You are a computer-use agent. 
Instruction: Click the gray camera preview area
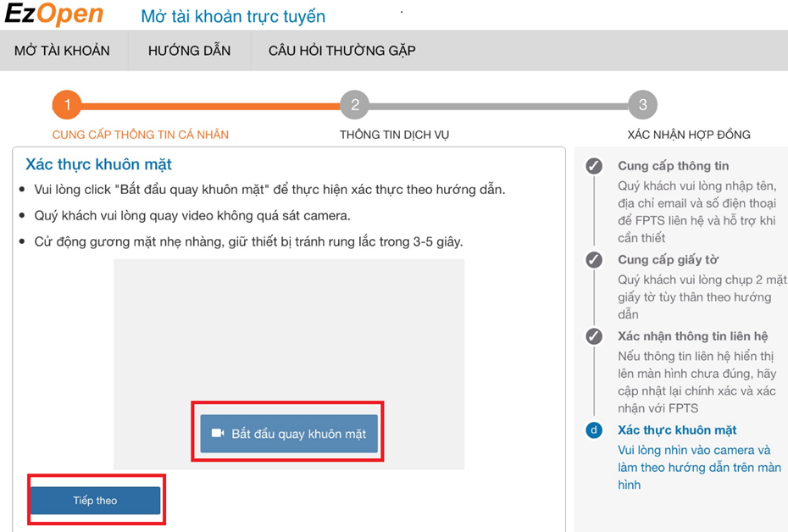(289, 330)
